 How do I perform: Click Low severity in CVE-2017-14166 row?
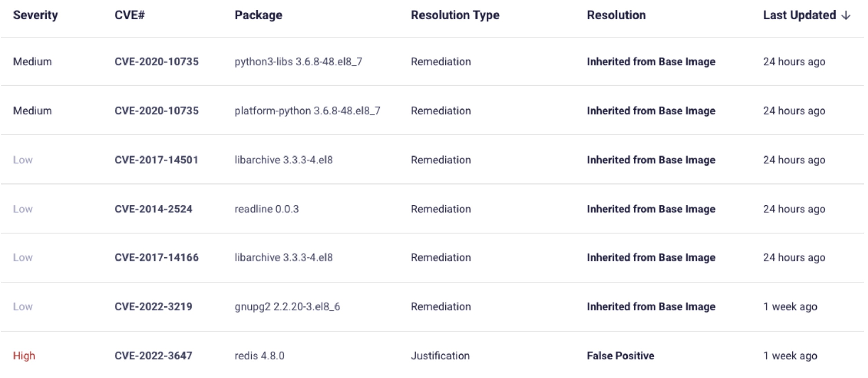pos(23,257)
